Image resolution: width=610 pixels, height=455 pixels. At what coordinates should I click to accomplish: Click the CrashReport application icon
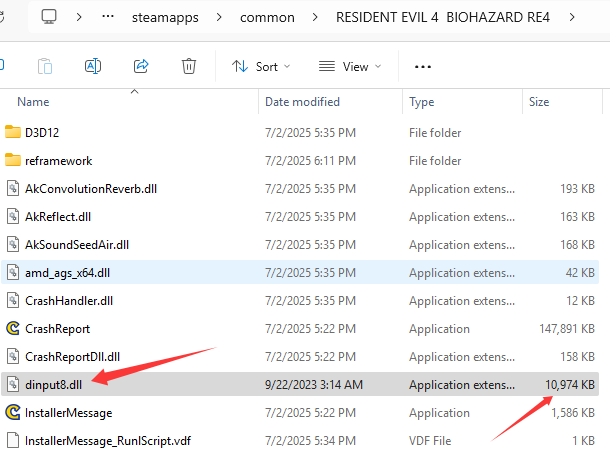tap(13, 329)
